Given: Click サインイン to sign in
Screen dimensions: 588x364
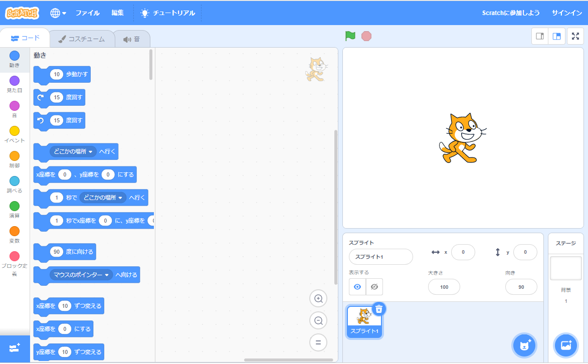Looking at the screenshot, I should 566,13.
